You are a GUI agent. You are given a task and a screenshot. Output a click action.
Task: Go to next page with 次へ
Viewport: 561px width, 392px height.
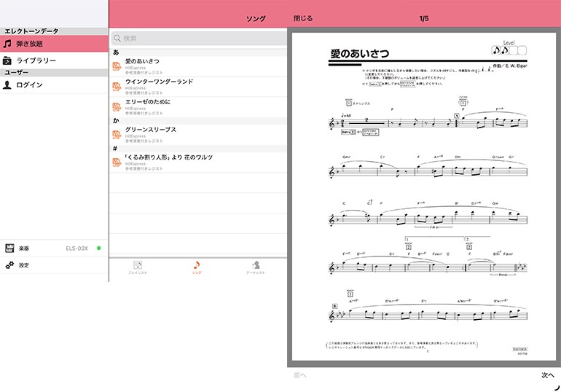click(x=547, y=375)
